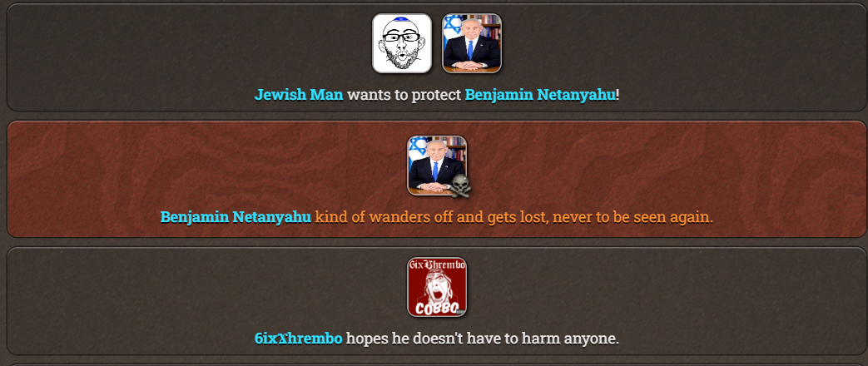Select the red 6ixXhrembo COBBO avatar
The image size is (868, 366).
(437, 287)
